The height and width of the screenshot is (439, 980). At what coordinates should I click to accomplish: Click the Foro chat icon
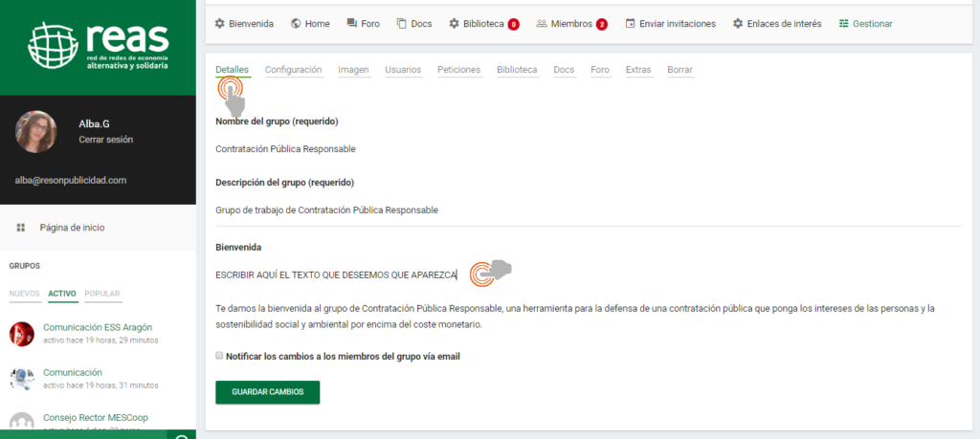pos(351,23)
